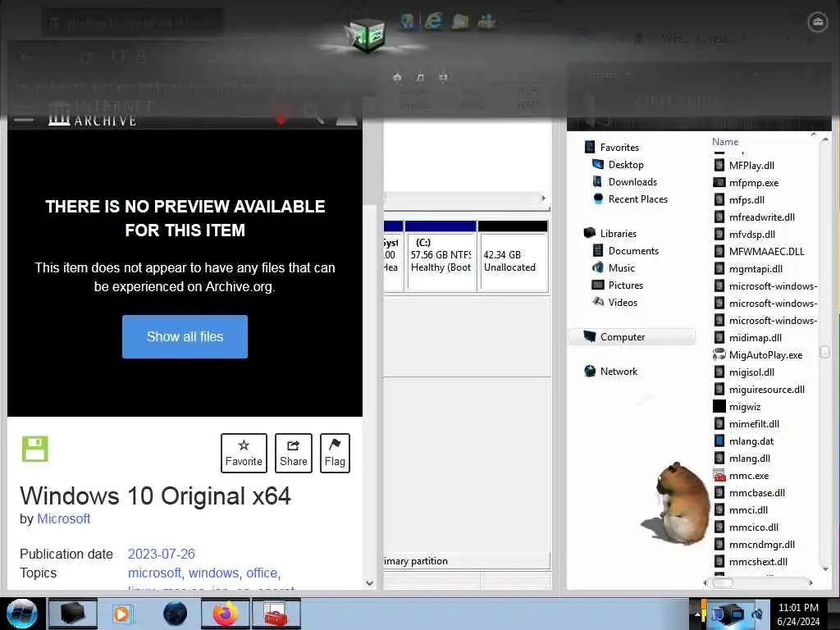The image size is (840, 630).
Task: Open the 'windows' topic link
Action: 215,573
